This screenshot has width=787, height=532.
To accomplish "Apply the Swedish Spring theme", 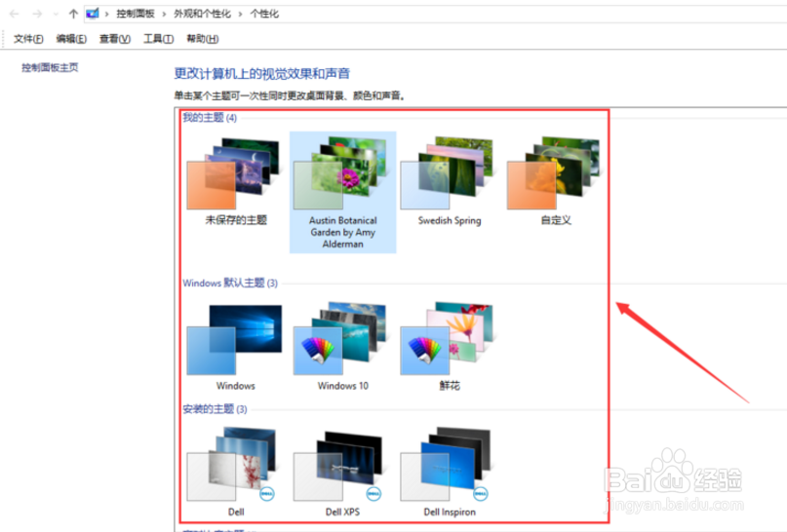I will click(450, 181).
